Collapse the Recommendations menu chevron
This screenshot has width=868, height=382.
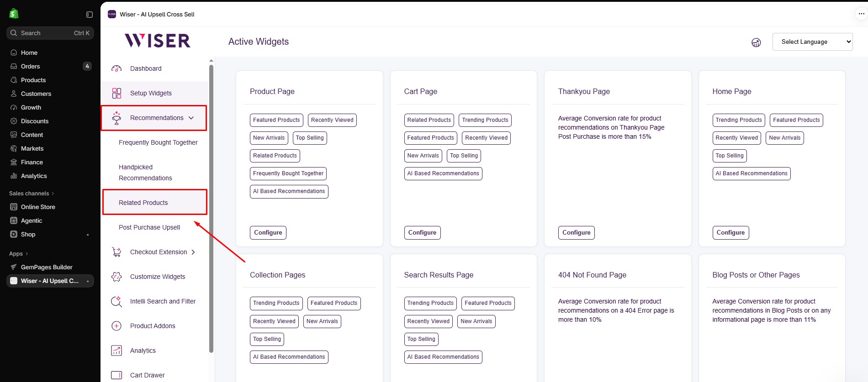coord(191,118)
